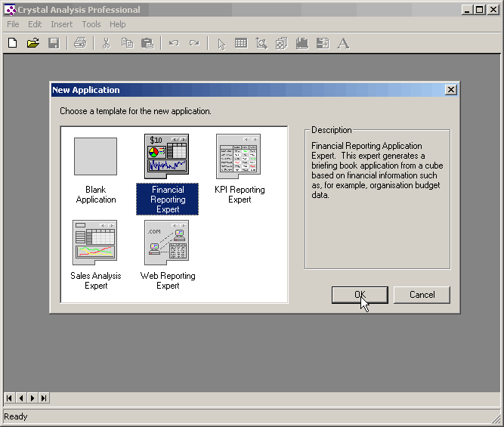Click the New document toolbar icon
The image size is (504, 427).
[x=13, y=43]
